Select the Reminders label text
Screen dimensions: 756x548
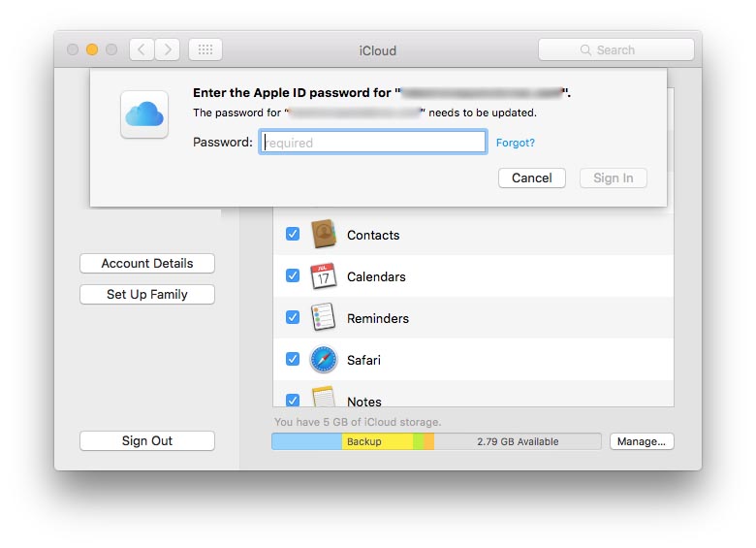click(378, 318)
